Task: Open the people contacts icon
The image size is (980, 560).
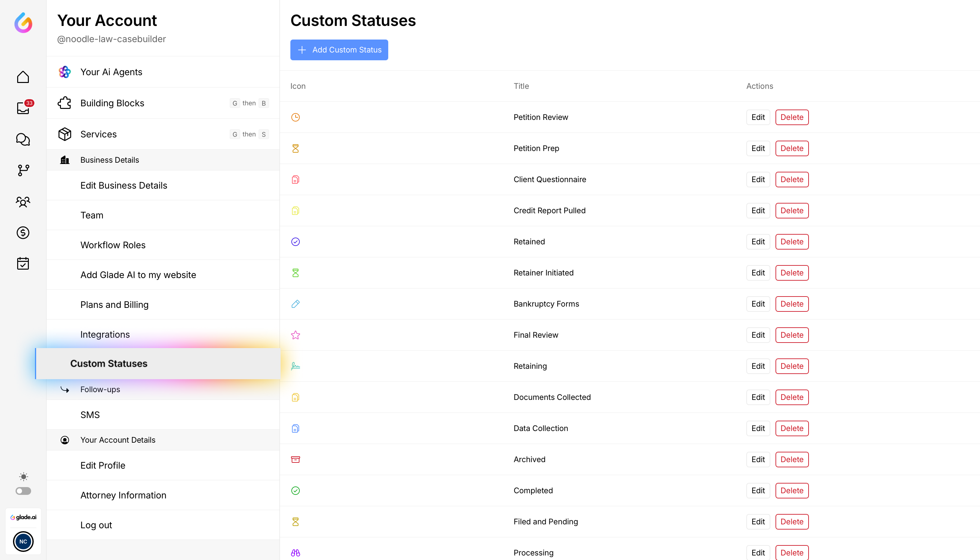Action: (23, 202)
